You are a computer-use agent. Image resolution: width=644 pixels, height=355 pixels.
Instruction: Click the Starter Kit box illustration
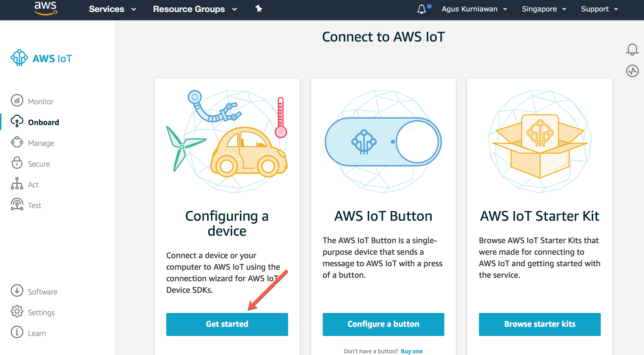click(540, 141)
